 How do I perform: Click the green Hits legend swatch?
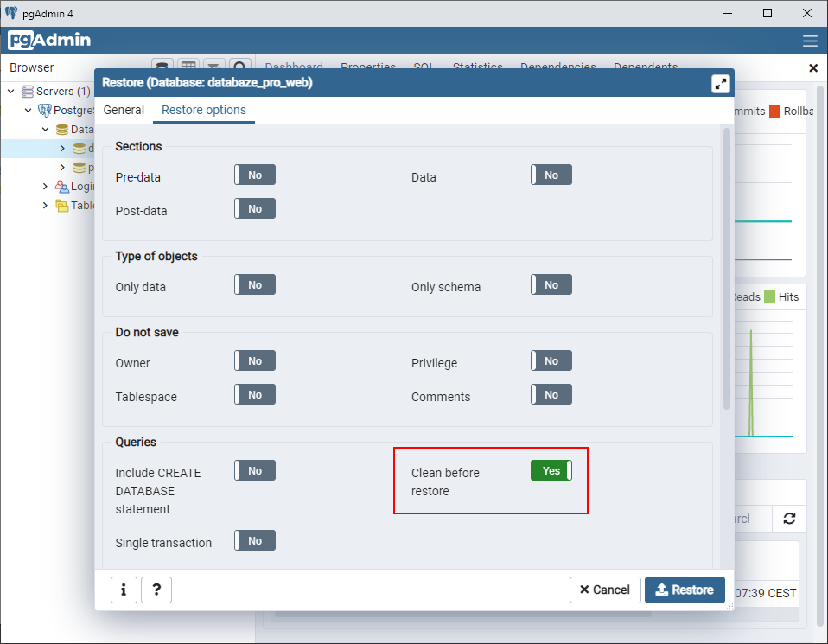click(769, 296)
